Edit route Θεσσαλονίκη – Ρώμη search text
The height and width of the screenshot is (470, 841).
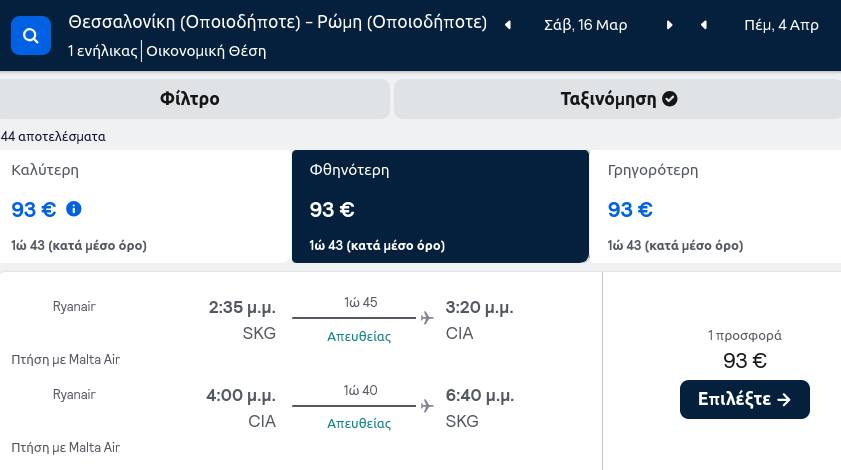[277, 22]
